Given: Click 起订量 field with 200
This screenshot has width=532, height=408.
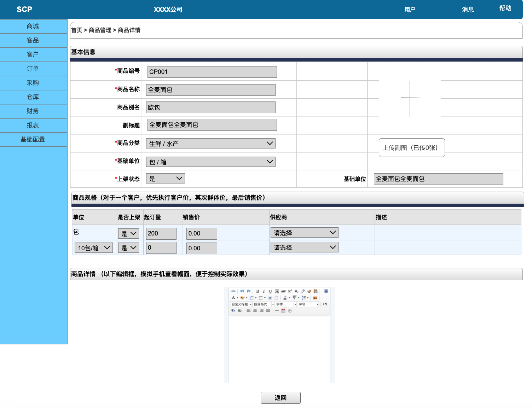Looking at the screenshot, I should click(x=161, y=233).
